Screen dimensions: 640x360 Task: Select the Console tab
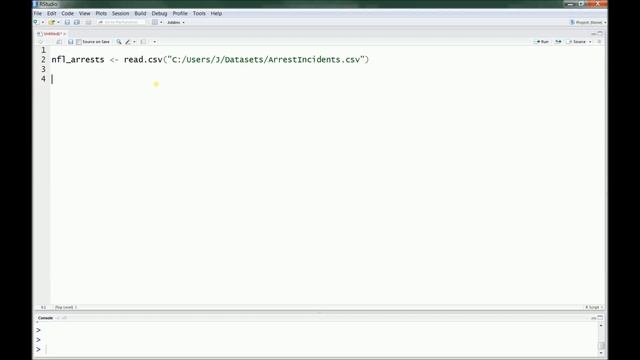(45, 318)
